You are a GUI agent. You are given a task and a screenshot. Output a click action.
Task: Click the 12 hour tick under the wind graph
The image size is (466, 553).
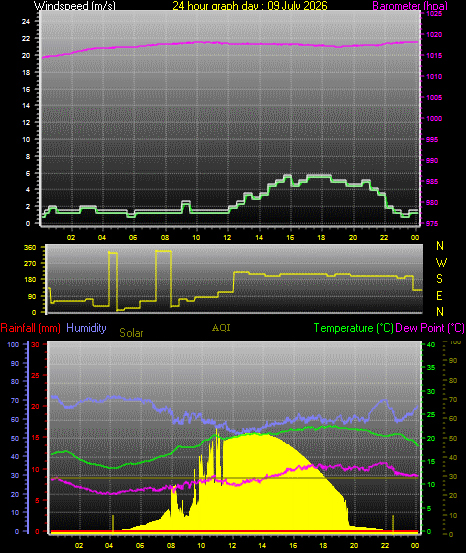pyautogui.click(x=227, y=238)
